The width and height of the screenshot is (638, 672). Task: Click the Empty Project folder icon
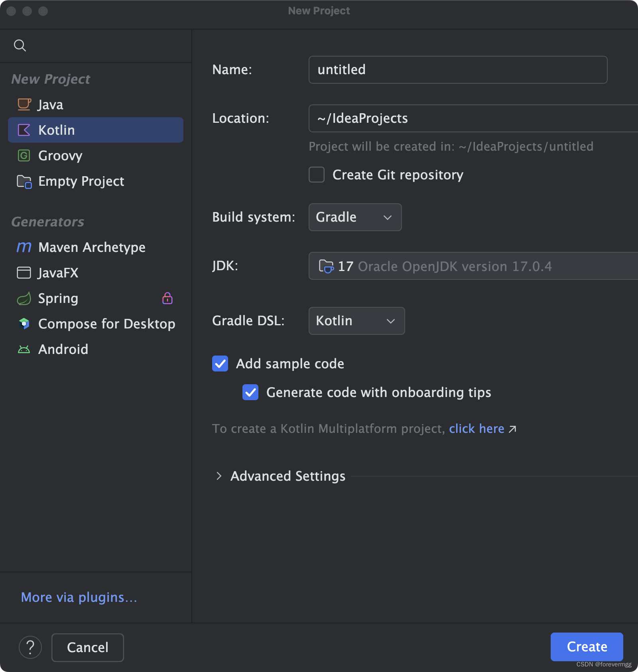(24, 181)
